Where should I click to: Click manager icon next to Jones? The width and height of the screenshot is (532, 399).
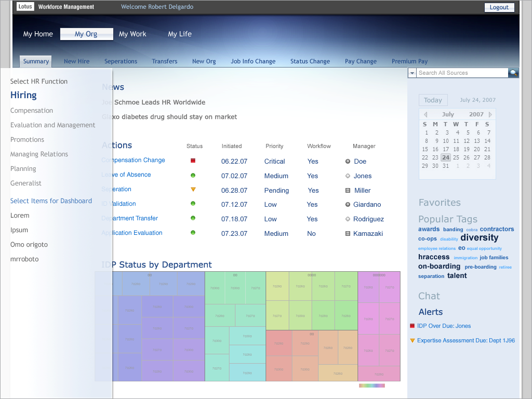click(x=348, y=176)
